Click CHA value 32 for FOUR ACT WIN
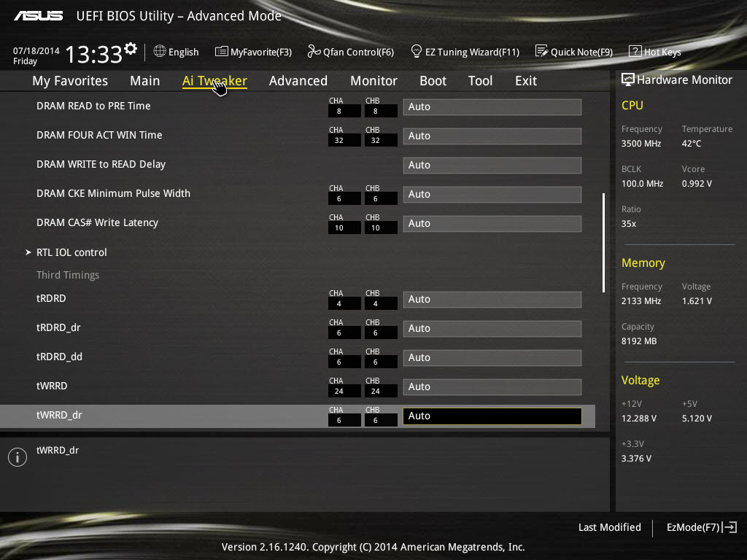Screen dimensions: 747x560 [x=344, y=141]
